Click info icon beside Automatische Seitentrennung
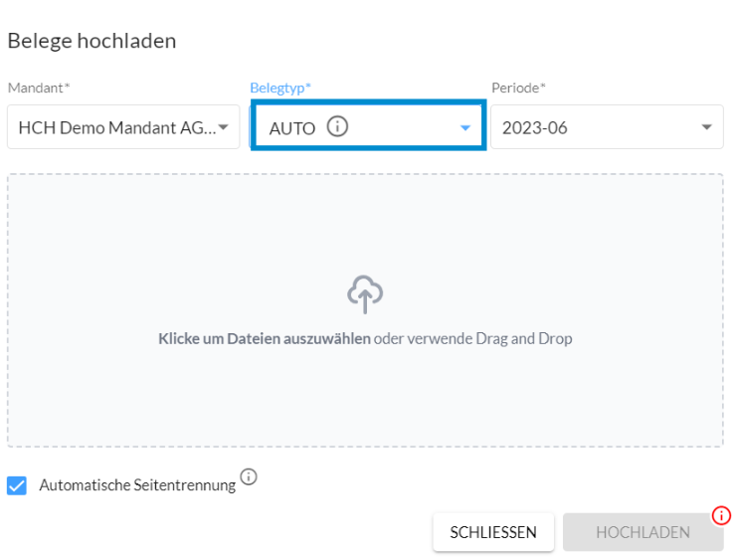This screenshot has width=734, height=560. 249,476
